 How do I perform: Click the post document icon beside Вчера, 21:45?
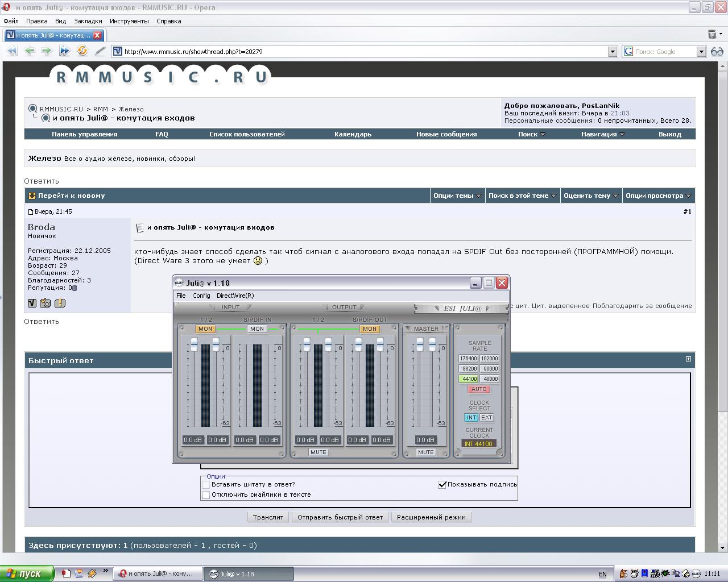point(31,212)
